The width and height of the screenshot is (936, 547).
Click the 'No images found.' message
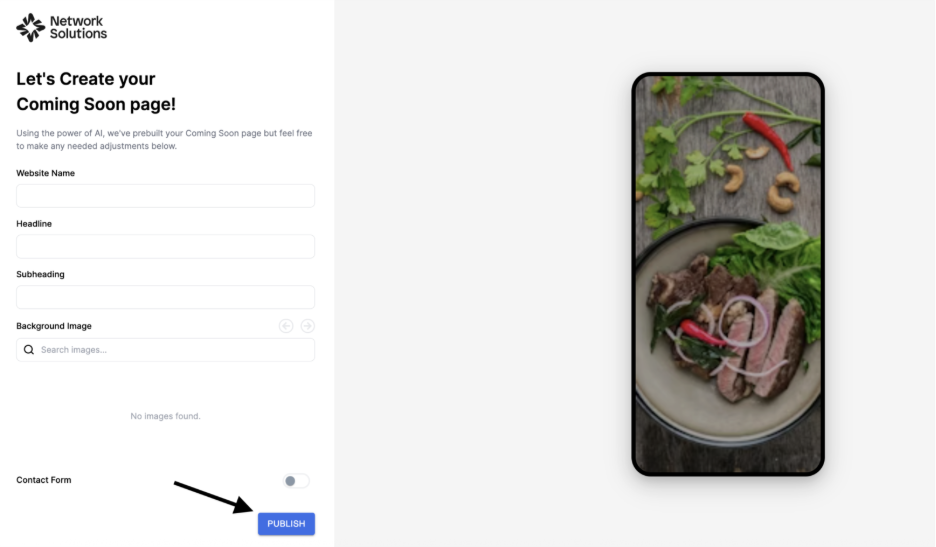point(165,416)
